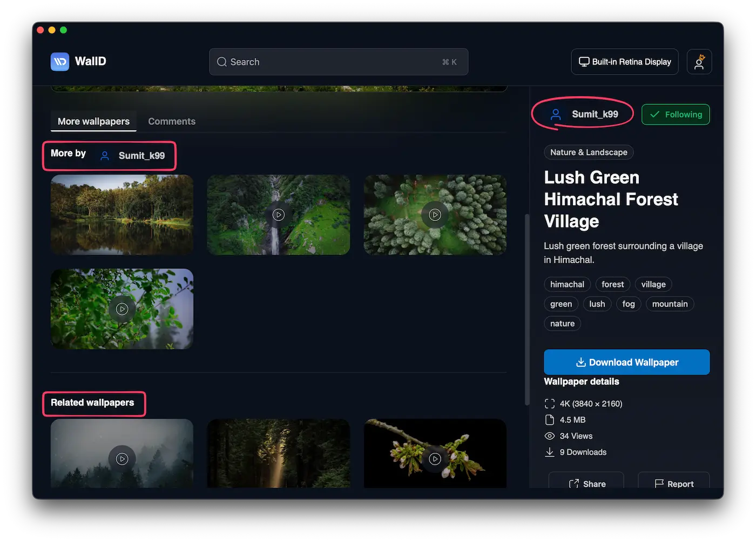Play the waterfall wallpaper preview
This screenshot has height=542, width=756.
point(278,215)
